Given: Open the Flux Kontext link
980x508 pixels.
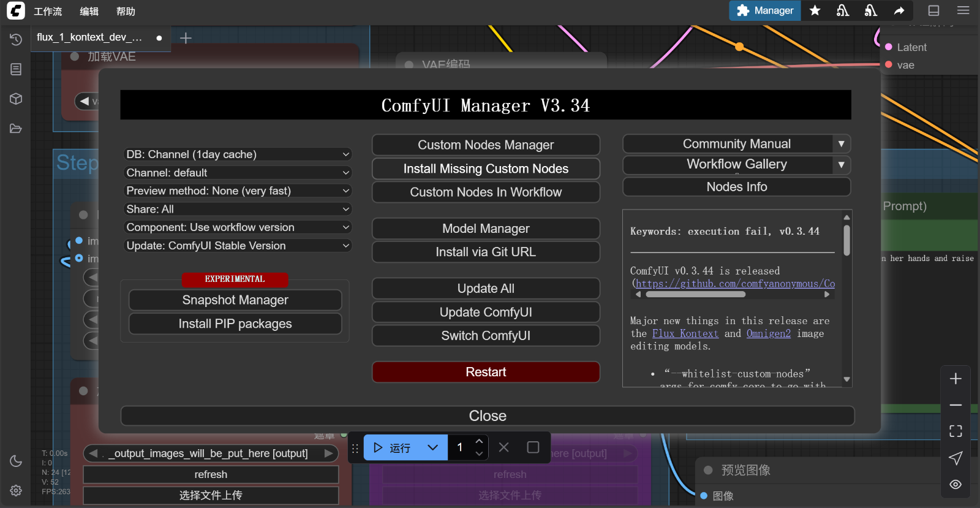Looking at the screenshot, I should tap(685, 334).
